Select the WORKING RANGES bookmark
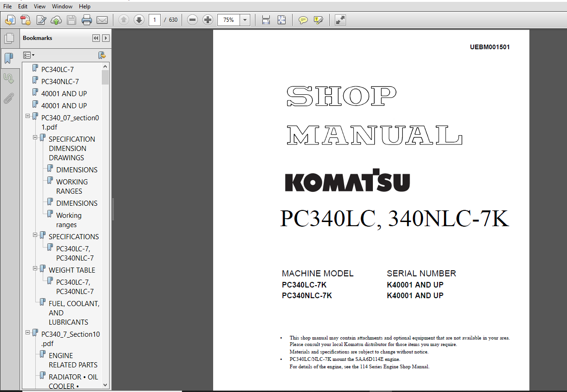The image size is (567, 392). click(72, 186)
